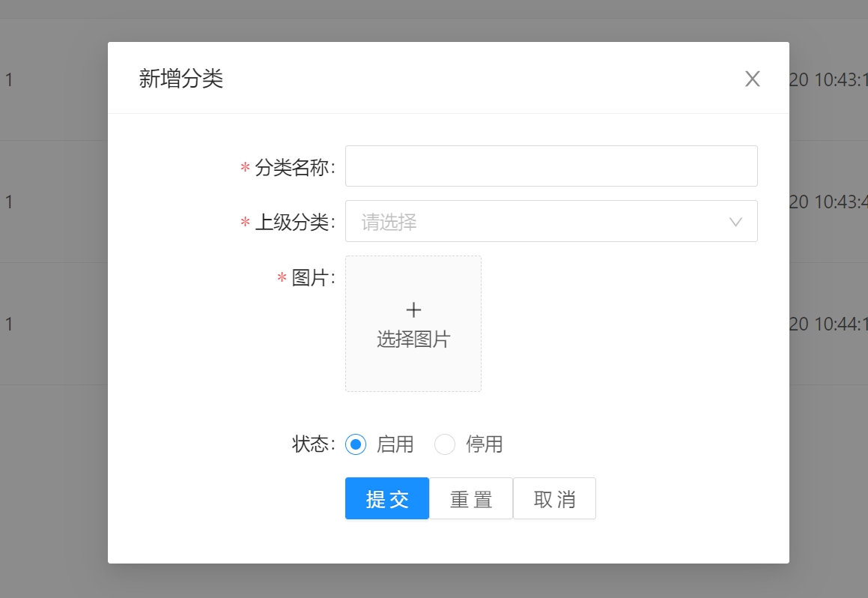Click the plus icon in image upload box
868x598 pixels.
click(x=413, y=310)
